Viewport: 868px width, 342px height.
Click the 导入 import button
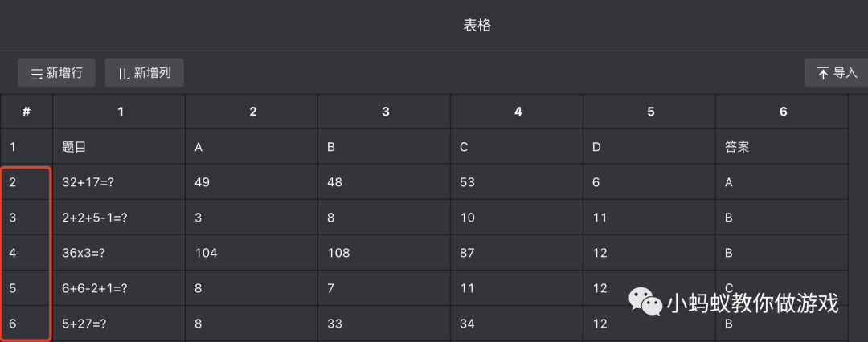click(x=836, y=73)
